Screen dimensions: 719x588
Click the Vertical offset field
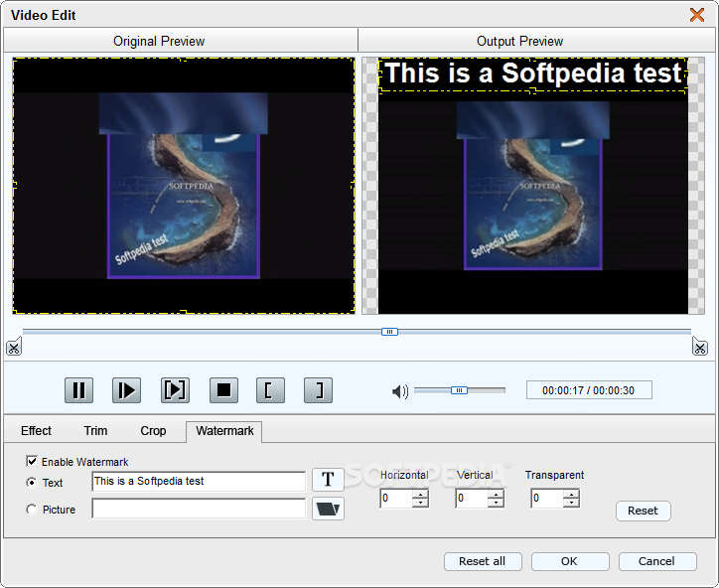[473, 498]
